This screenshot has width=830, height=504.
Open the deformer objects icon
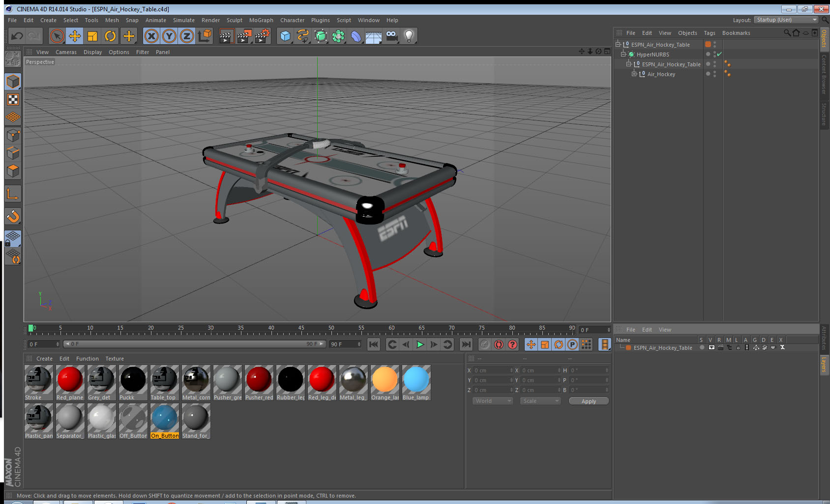[356, 36]
